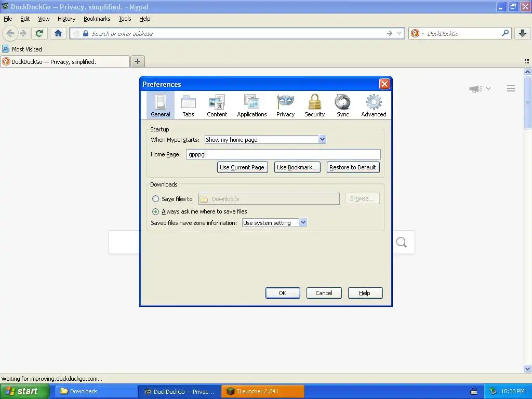
Task: Open the View menu
Action: [x=44, y=19]
